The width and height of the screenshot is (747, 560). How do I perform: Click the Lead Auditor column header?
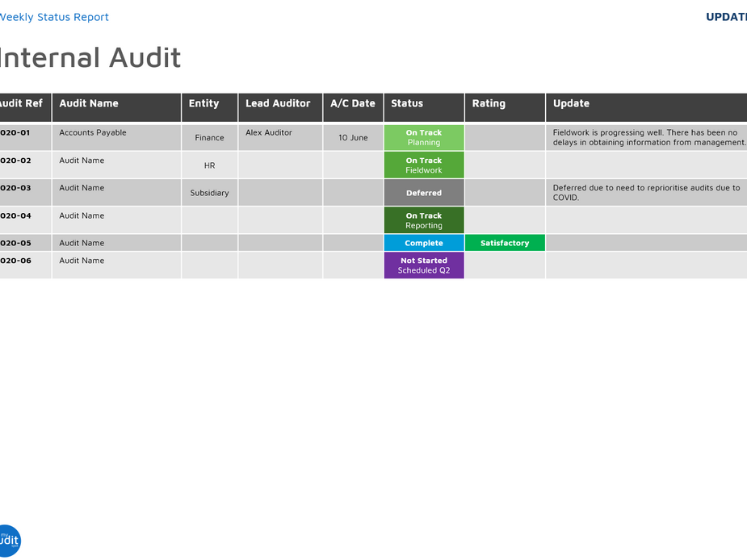280,107
